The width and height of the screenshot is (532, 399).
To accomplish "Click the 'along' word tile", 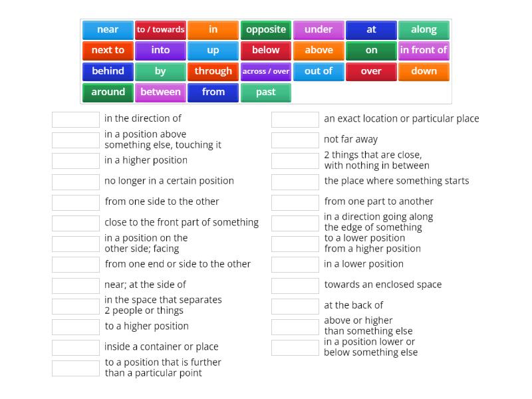I will [x=424, y=30].
